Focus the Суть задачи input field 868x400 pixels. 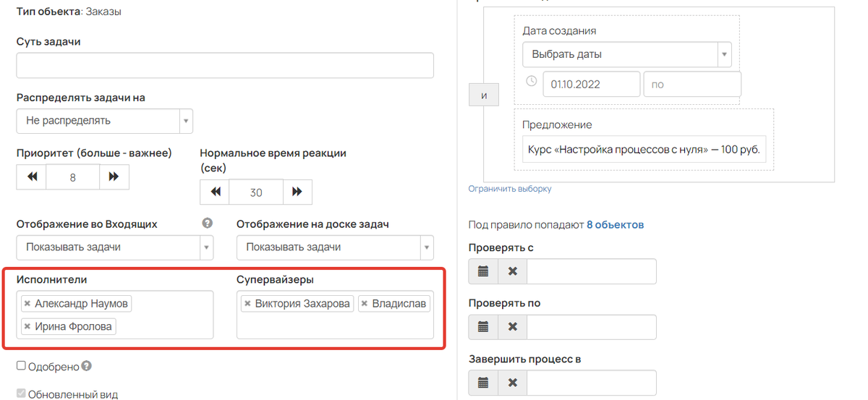click(x=225, y=65)
